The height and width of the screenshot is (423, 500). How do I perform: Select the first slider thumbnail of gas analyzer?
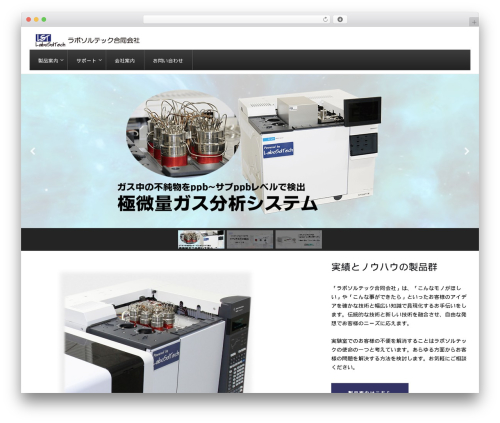201,239
